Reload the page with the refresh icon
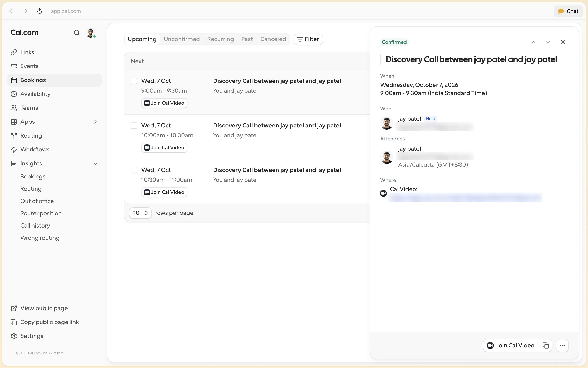 (x=40, y=11)
